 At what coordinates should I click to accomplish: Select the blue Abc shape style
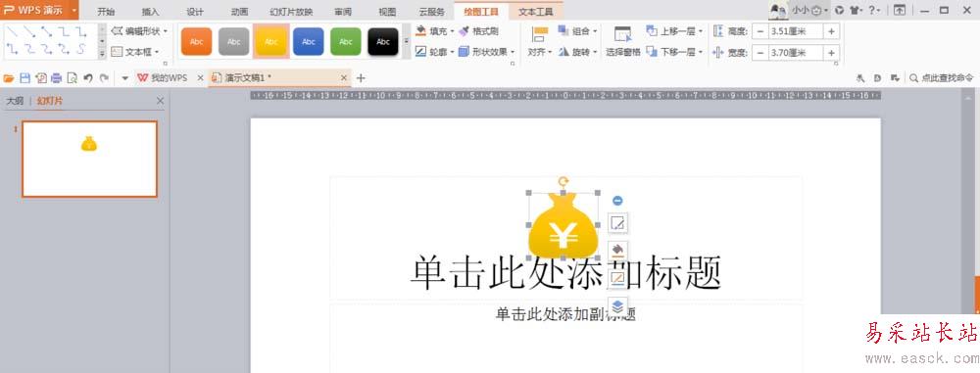pyautogui.click(x=308, y=42)
